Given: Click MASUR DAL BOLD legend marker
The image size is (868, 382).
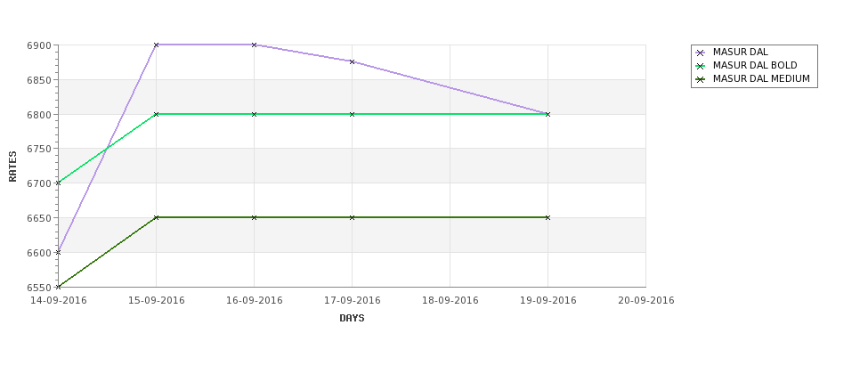Looking at the screenshot, I should click(x=700, y=66).
